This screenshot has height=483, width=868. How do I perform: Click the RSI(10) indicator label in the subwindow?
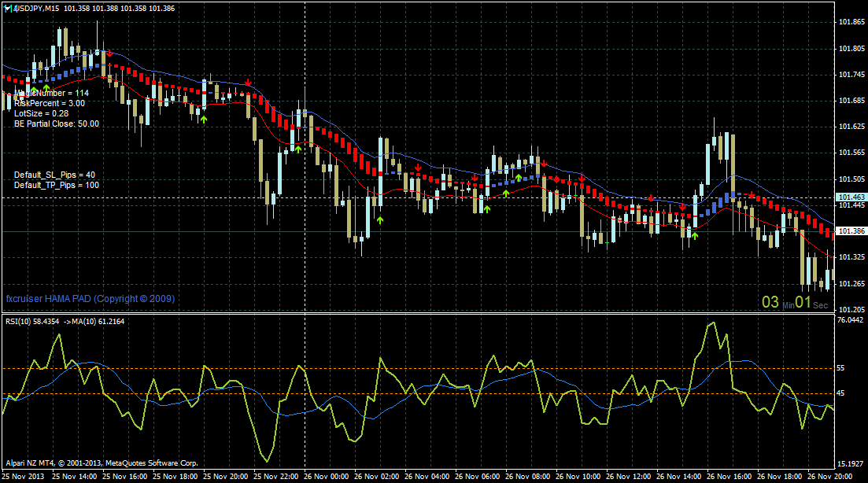(65, 322)
